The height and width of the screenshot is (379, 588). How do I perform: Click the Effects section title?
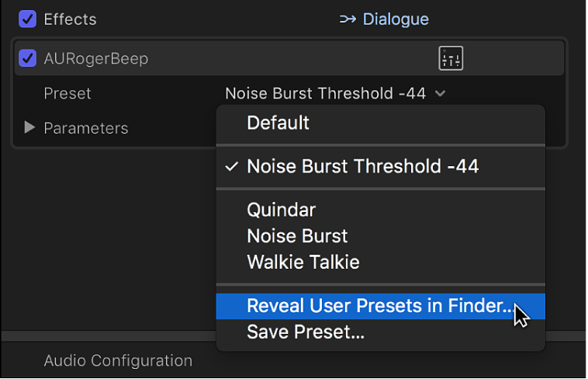point(71,19)
